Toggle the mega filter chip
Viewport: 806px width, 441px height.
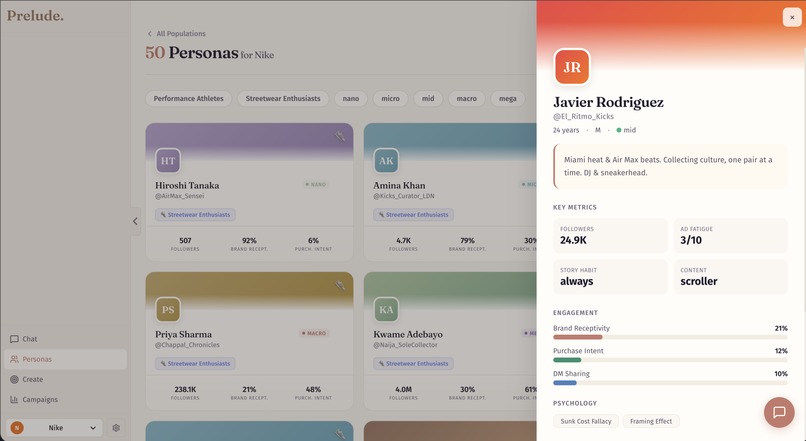507,99
